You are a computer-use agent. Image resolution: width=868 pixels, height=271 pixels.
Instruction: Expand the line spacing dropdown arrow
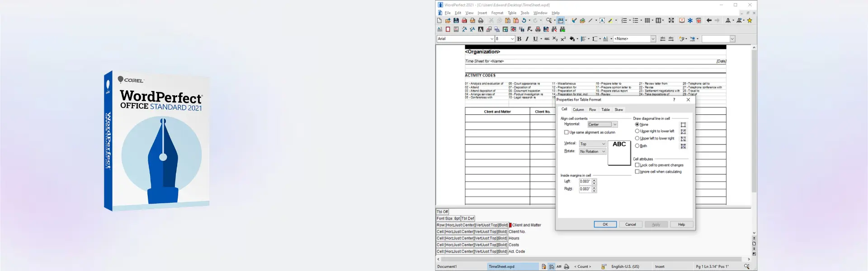600,39
